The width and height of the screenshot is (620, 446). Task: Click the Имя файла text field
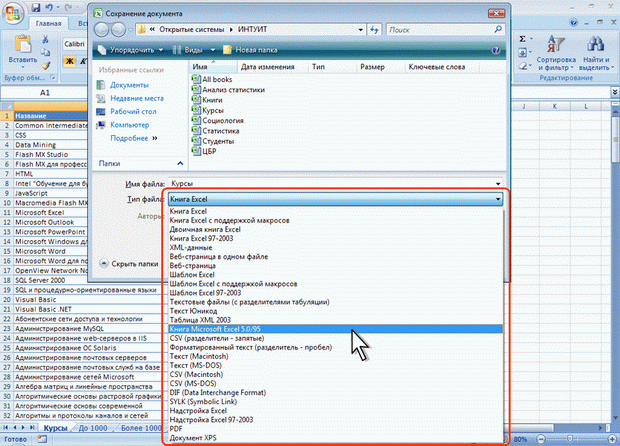coord(330,184)
